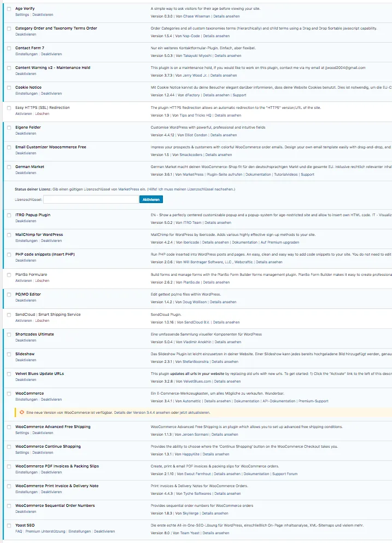
Task: Deactivate WooCommerce Continue Shopping
Action: (x=43, y=453)
